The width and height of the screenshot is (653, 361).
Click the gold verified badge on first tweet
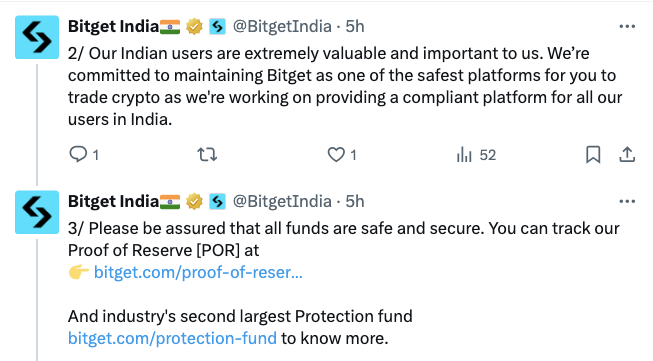click(x=194, y=27)
